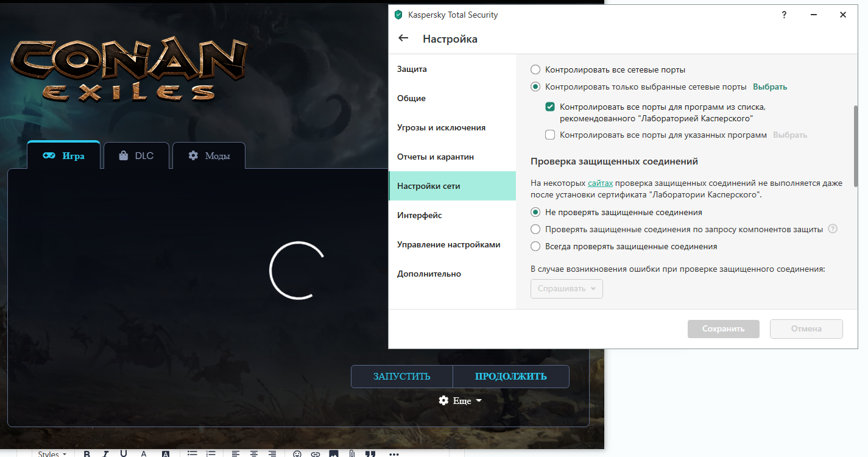
Task: Insert an image from the editor toolbar
Action: [334, 454]
